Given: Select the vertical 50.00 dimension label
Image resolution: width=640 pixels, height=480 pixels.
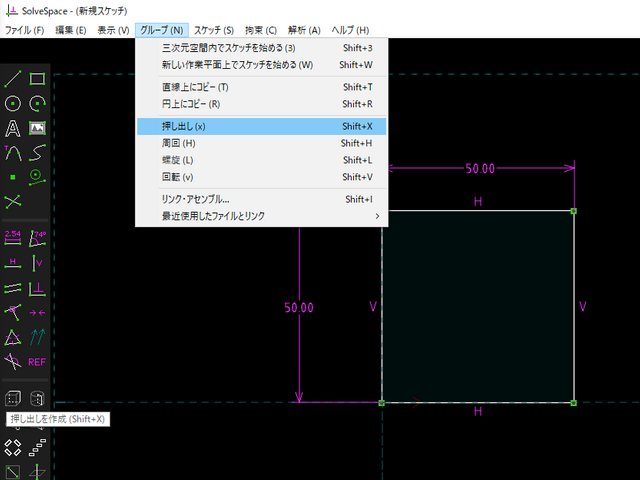Looking at the screenshot, I should point(299,308).
